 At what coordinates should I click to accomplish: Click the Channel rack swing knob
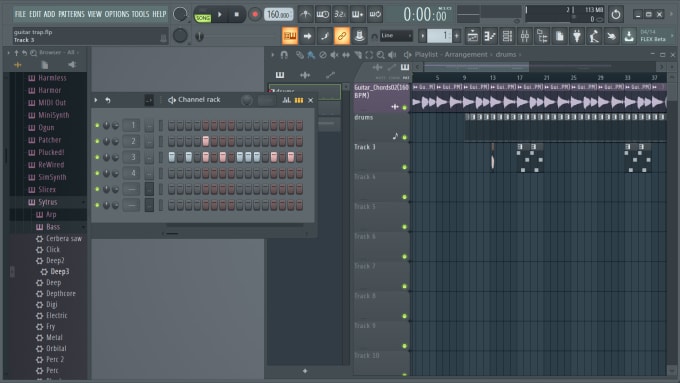point(247,100)
